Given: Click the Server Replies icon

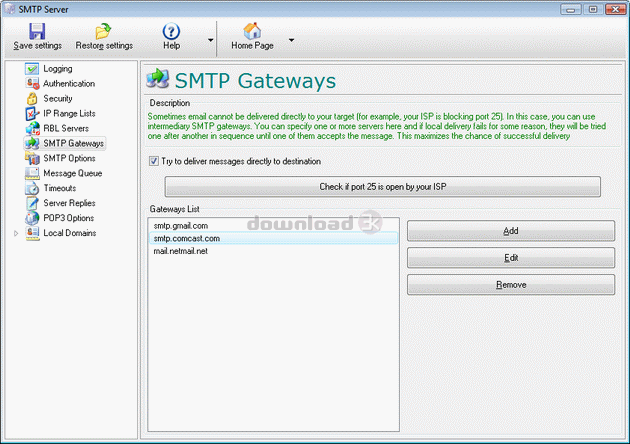Looking at the screenshot, I should [32, 203].
